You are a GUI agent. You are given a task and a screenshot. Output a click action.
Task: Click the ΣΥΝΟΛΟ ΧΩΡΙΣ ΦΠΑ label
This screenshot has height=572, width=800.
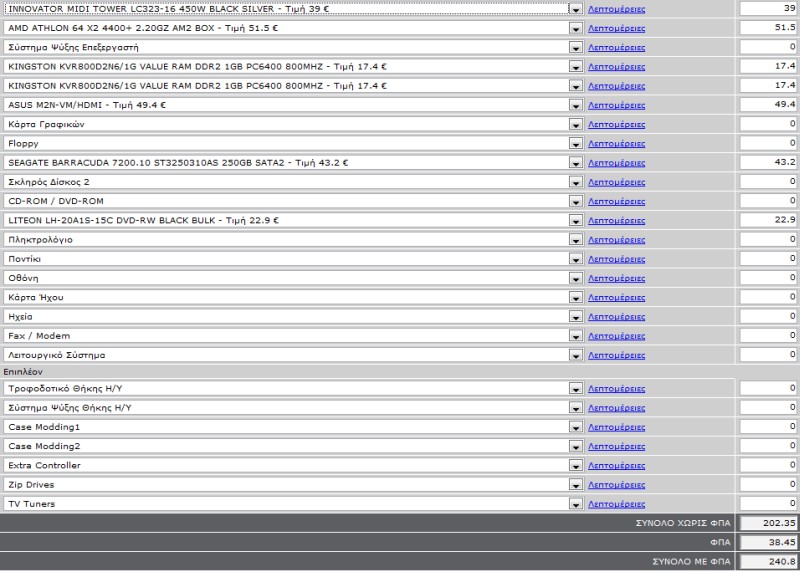683,524
